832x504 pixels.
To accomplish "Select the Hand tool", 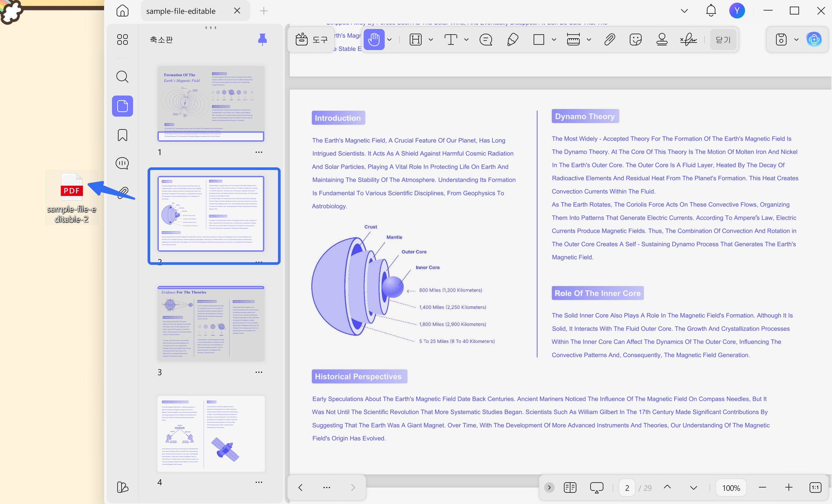I will click(x=374, y=40).
